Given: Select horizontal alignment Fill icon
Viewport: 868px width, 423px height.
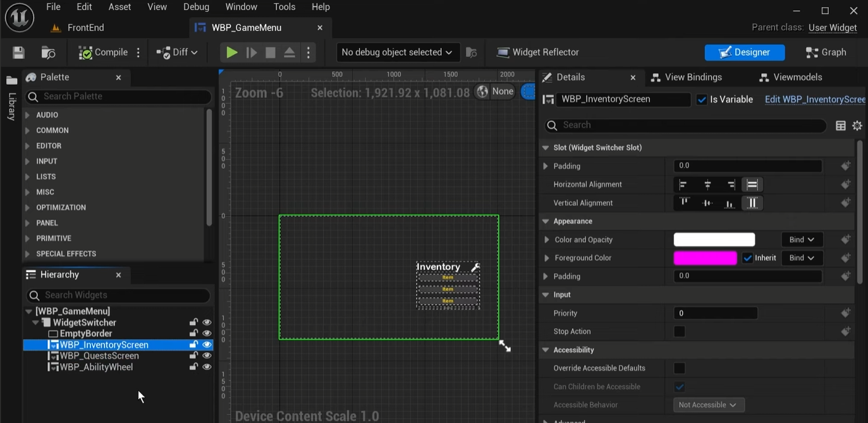Looking at the screenshot, I should click(752, 185).
